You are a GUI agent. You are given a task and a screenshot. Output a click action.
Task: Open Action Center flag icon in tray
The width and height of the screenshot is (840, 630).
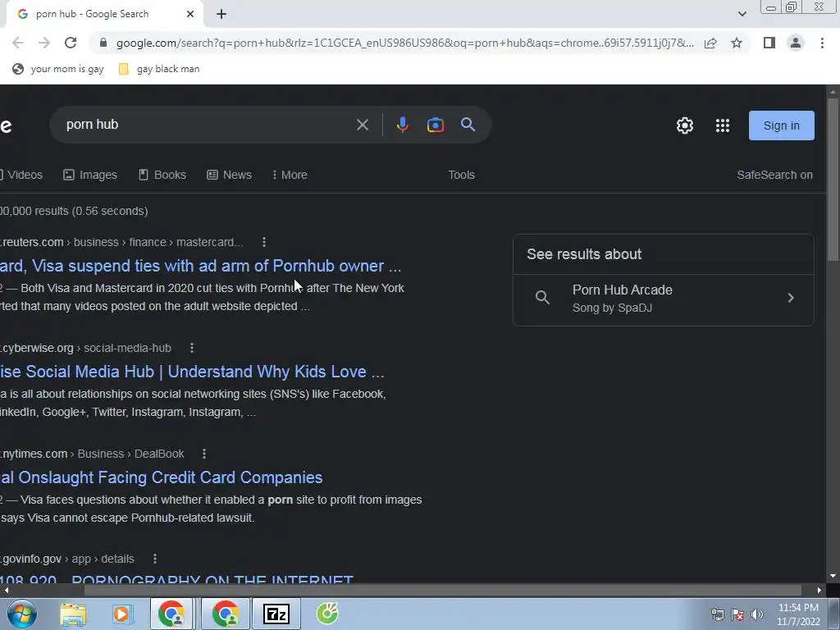pyautogui.click(x=737, y=614)
